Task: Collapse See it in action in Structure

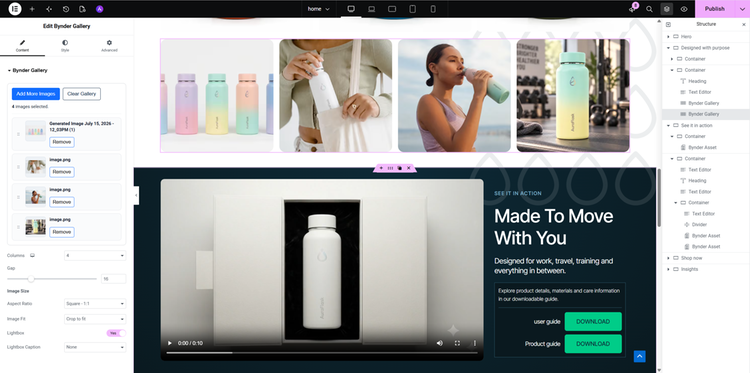Action: [x=668, y=125]
